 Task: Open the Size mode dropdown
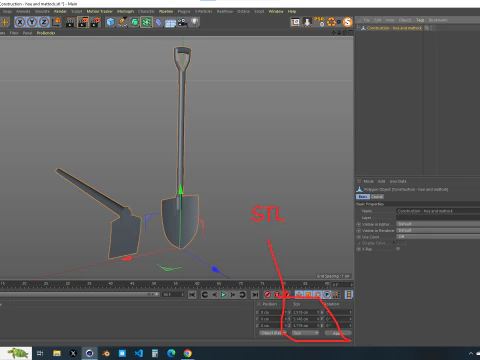(305, 333)
